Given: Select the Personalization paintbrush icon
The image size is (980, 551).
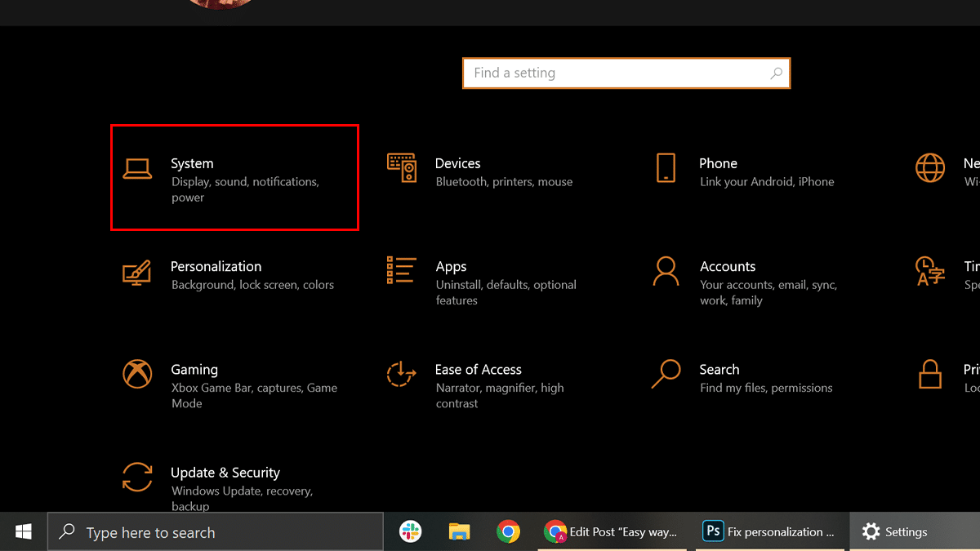Looking at the screenshot, I should (x=137, y=271).
